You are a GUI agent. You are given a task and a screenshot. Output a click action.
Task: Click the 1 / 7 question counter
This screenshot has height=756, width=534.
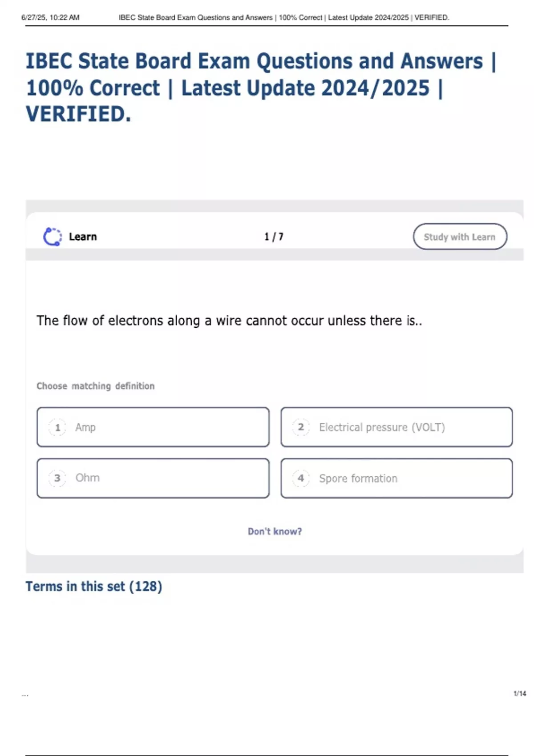pos(274,237)
